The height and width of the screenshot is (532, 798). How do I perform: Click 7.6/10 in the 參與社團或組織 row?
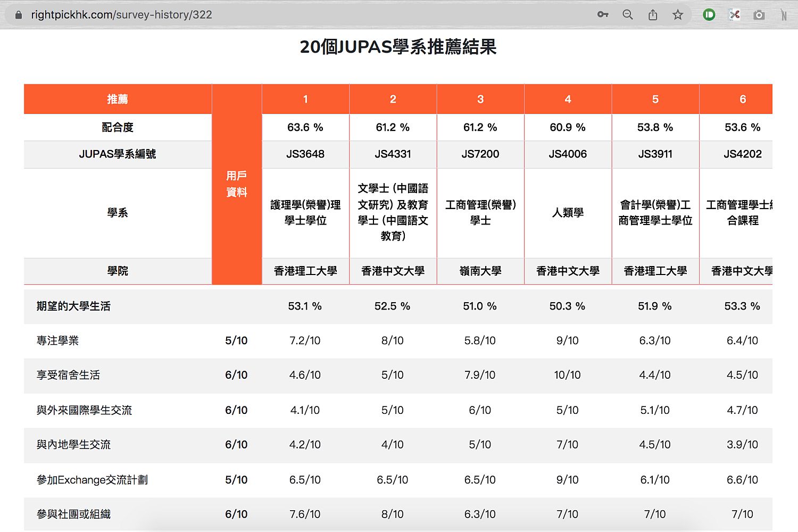click(x=305, y=515)
